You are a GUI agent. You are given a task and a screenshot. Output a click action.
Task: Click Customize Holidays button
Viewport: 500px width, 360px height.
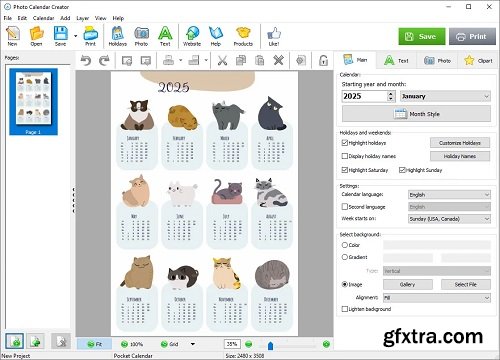click(x=460, y=143)
